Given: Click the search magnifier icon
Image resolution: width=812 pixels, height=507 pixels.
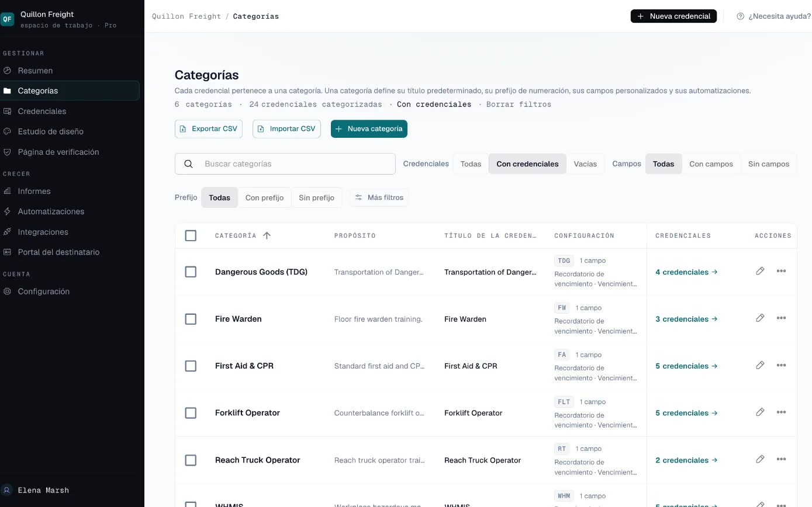Looking at the screenshot, I should pos(188,164).
